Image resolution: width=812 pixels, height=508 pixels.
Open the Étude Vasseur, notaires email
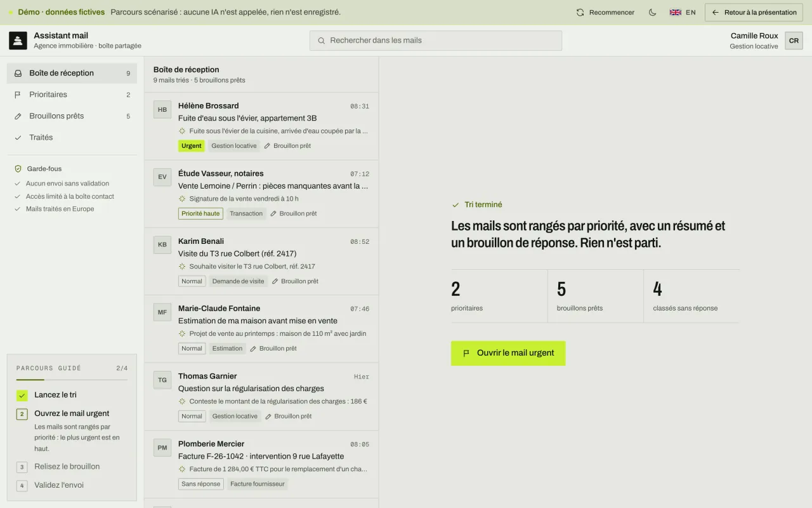coord(261,194)
